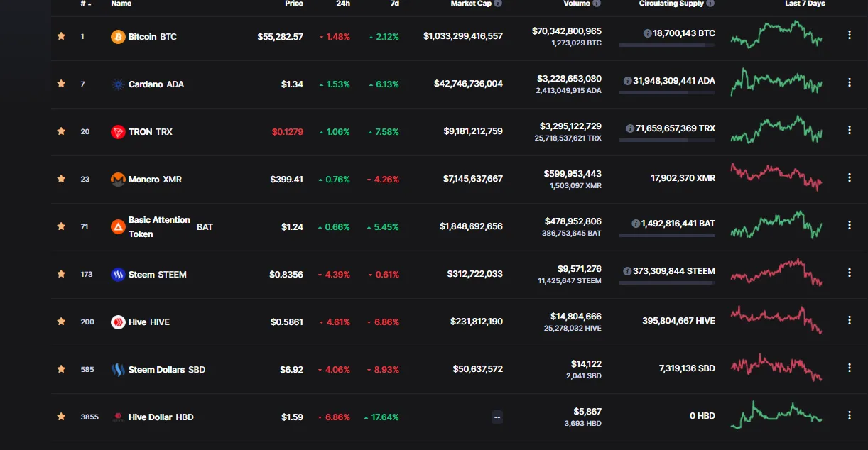Sort table by Market Cap header
Image resolution: width=868 pixels, height=450 pixels.
(471, 4)
